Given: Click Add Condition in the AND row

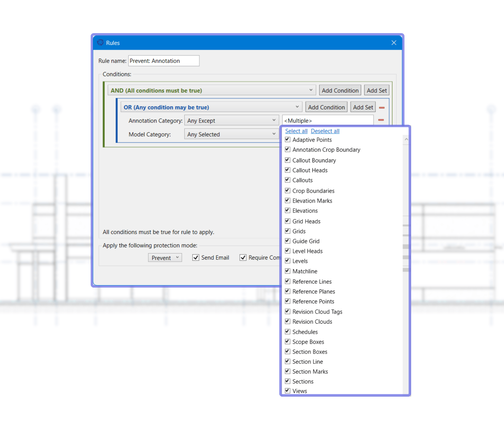Looking at the screenshot, I should (340, 90).
